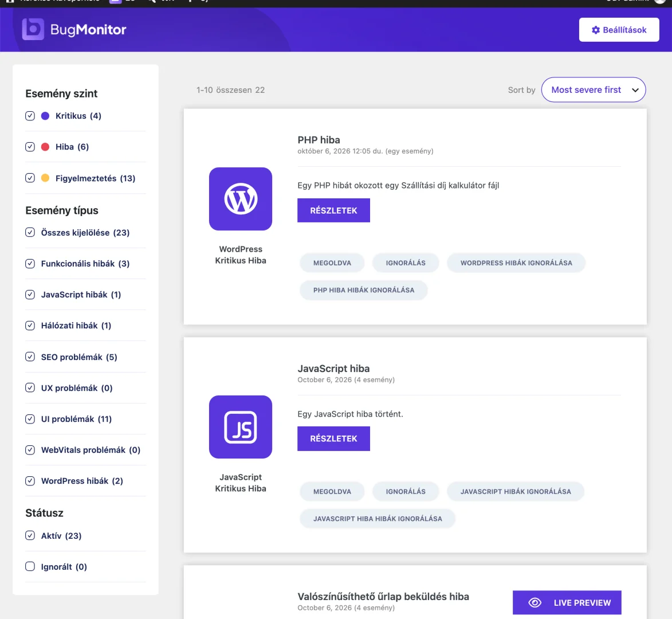
Task: Click WORDPRESS HIBÁK IGNORÁLÁSA
Action: tap(516, 263)
